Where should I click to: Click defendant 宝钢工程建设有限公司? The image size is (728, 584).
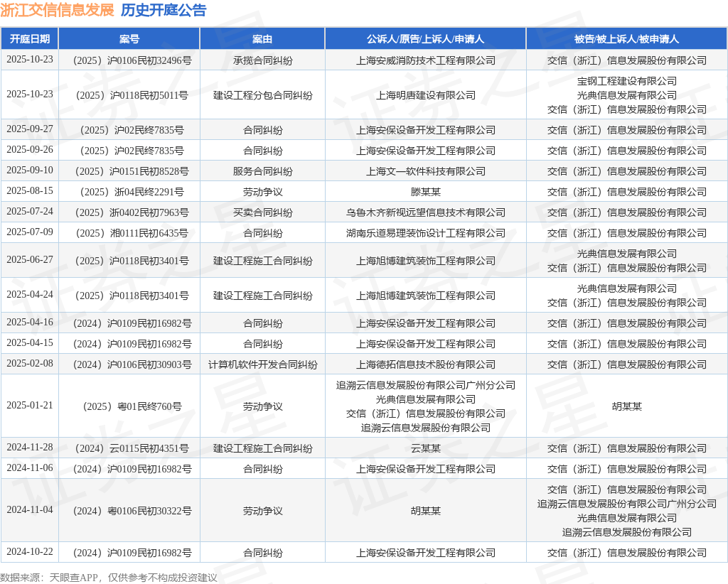pyautogui.click(x=627, y=81)
